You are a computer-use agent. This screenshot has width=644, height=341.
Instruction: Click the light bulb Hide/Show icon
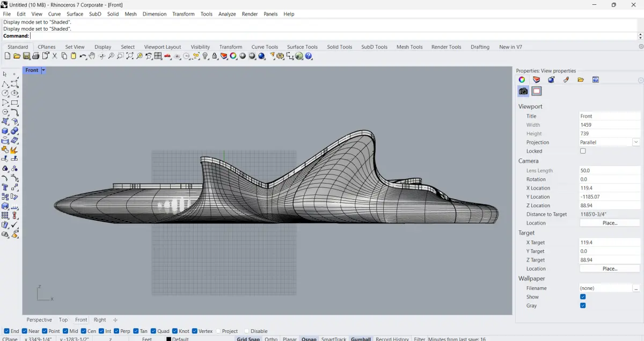[205, 56]
